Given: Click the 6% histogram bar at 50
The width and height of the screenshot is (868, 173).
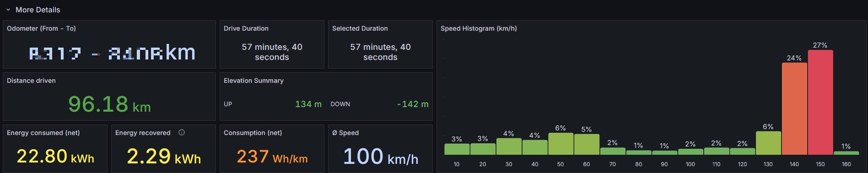Looking at the screenshot, I should (x=561, y=144).
